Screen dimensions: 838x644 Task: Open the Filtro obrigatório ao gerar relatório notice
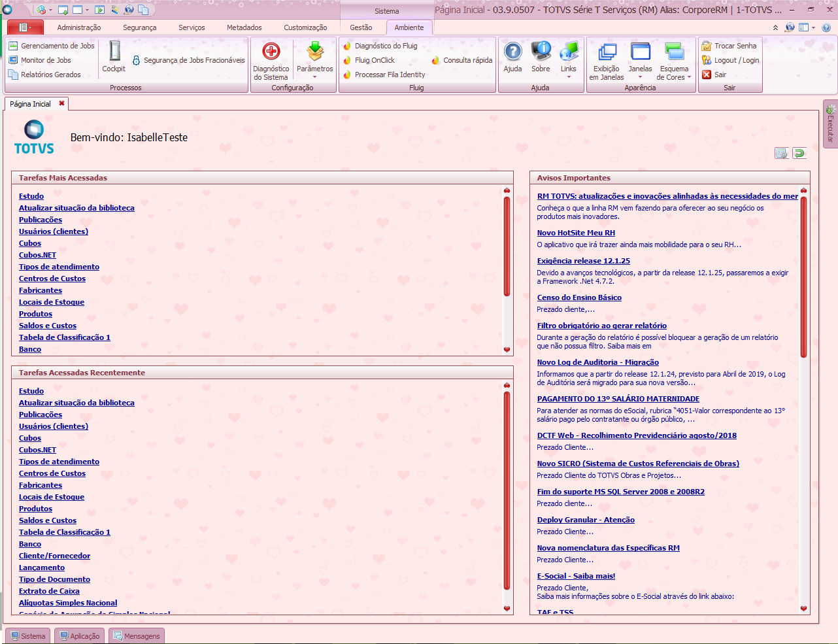602,326
